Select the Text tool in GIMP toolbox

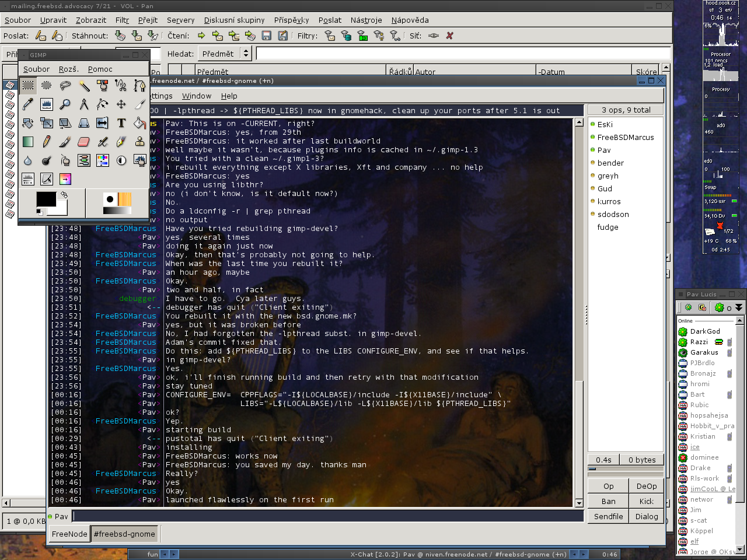[121, 123]
